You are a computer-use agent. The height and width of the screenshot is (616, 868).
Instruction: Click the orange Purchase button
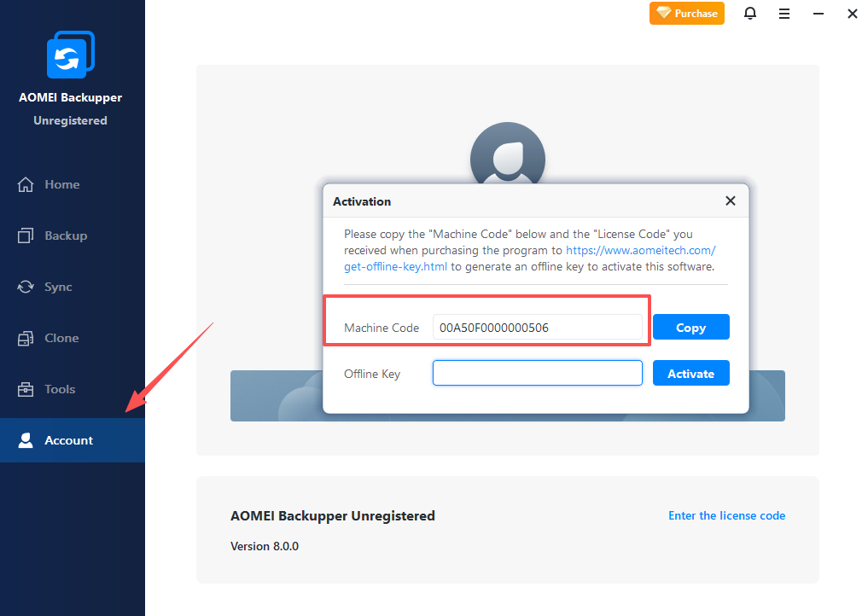686,14
